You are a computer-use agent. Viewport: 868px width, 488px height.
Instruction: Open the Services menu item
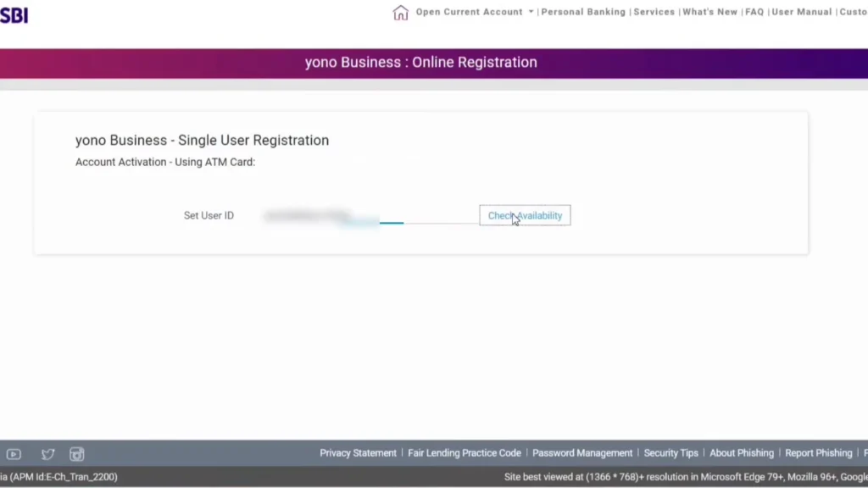[x=654, y=12]
